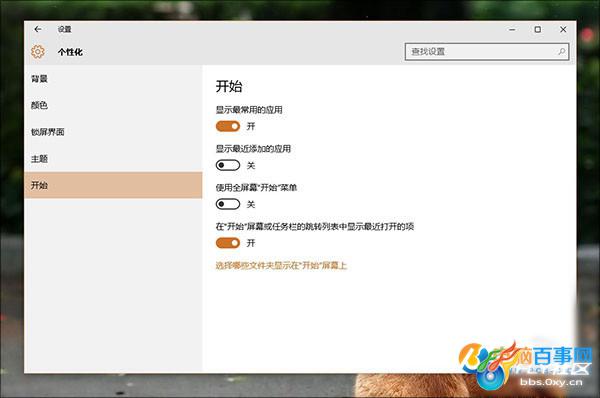The height and width of the screenshot is (398, 600).
Task: Click the 个性化 header title
Action: pyautogui.click(x=70, y=52)
